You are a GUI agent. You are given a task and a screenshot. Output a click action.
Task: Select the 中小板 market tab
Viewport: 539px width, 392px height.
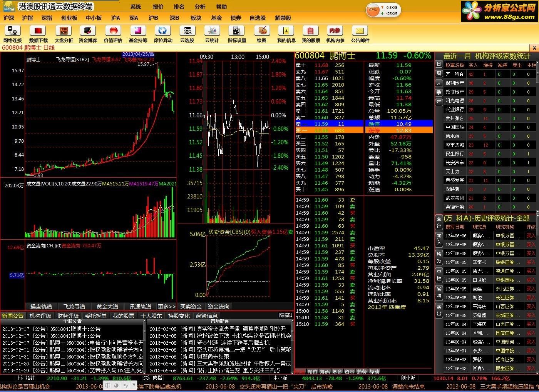tap(94, 18)
